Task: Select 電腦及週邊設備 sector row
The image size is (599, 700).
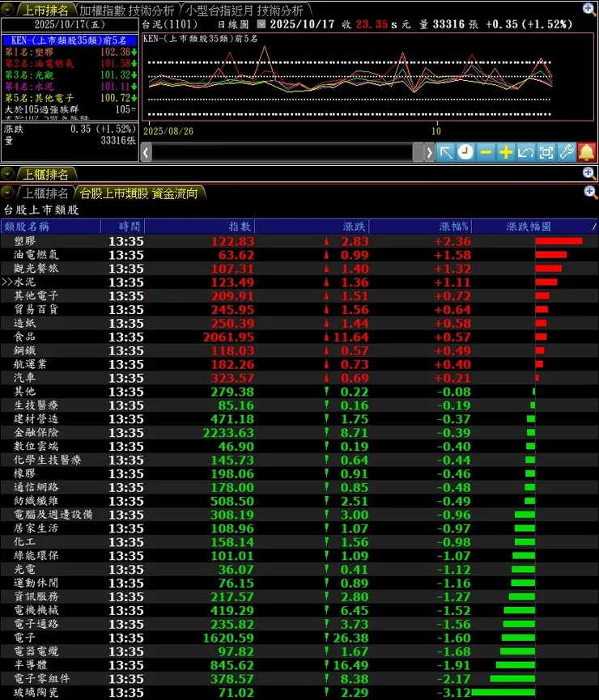Action: click(x=299, y=515)
